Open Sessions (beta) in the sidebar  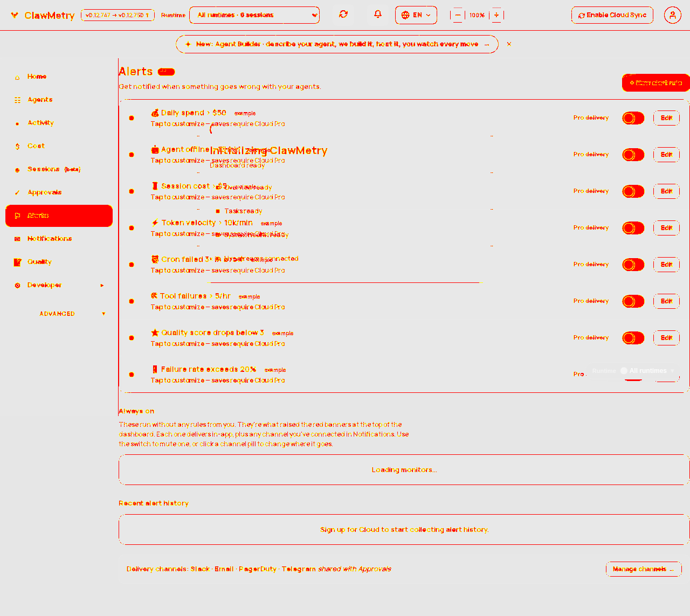[x=59, y=169]
